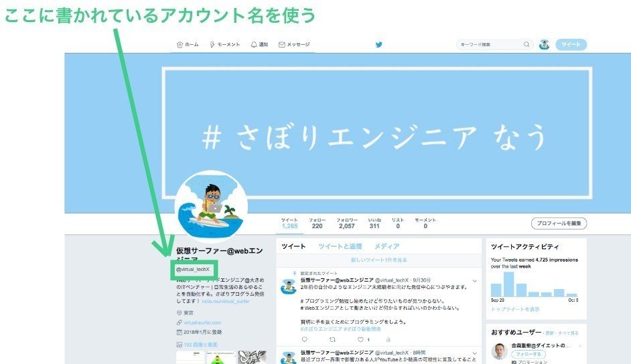The image size is (631, 364).
Task: Click the Twitter bird logo
Action: click(378, 45)
